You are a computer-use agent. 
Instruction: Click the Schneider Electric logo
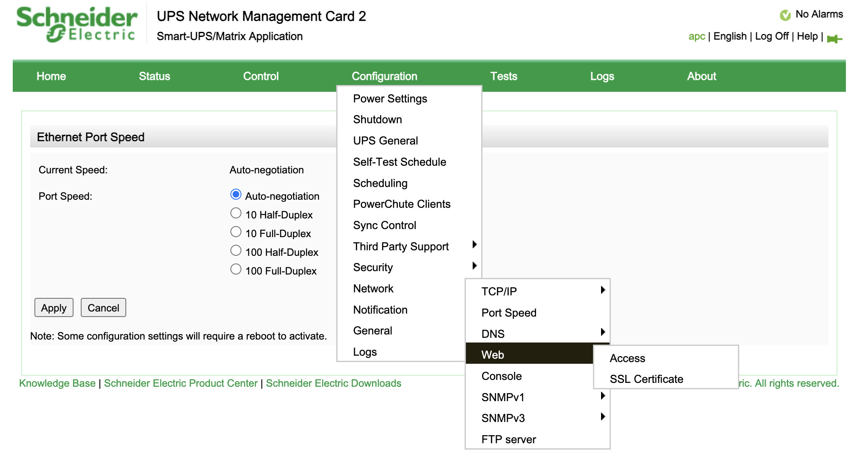tap(77, 24)
